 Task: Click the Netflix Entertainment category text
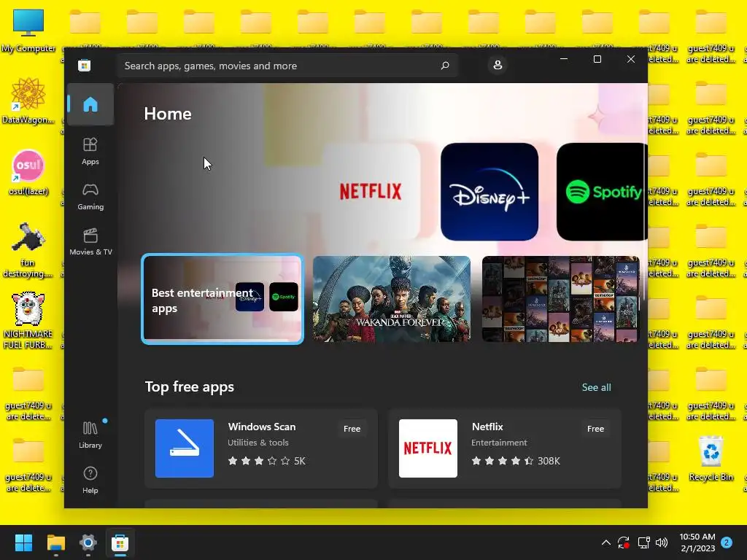pyautogui.click(x=499, y=443)
